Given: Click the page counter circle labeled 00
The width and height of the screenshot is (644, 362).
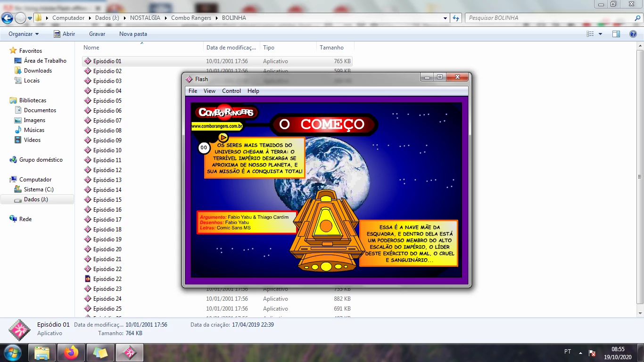Looking at the screenshot, I should 204,148.
